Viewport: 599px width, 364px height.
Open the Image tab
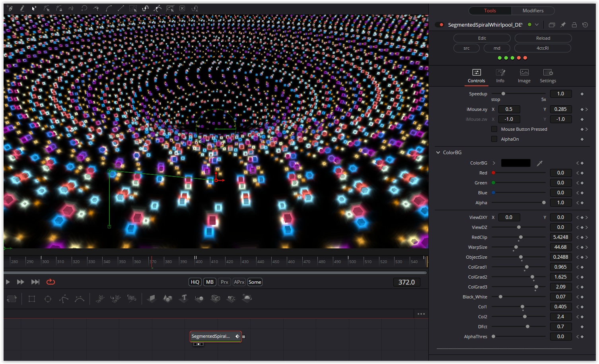(524, 76)
